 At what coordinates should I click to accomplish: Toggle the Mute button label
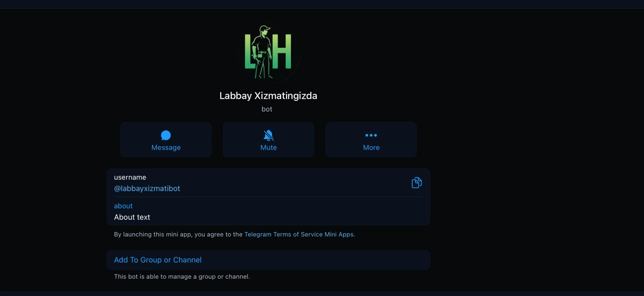pyautogui.click(x=268, y=148)
